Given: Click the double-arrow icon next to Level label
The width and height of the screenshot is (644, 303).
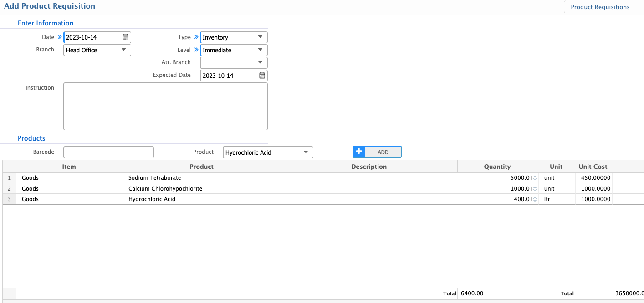Looking at the screenshot, I should click(196, 50).
